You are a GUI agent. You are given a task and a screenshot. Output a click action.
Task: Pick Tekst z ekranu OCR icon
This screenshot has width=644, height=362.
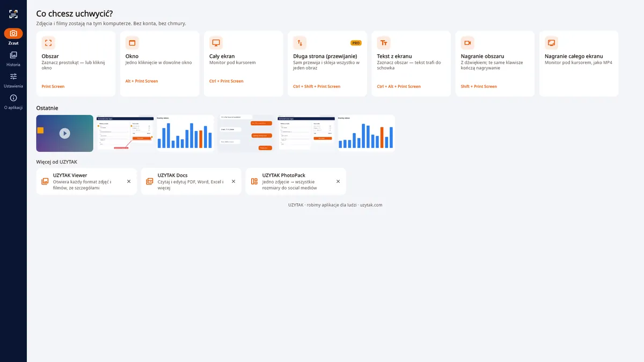(x=384, y=43)
